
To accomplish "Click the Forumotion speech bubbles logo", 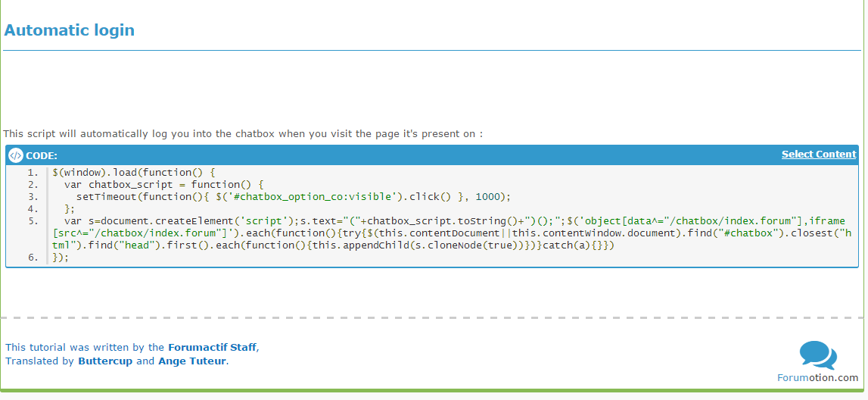I will pyautogui.click(x=817, y=355).
